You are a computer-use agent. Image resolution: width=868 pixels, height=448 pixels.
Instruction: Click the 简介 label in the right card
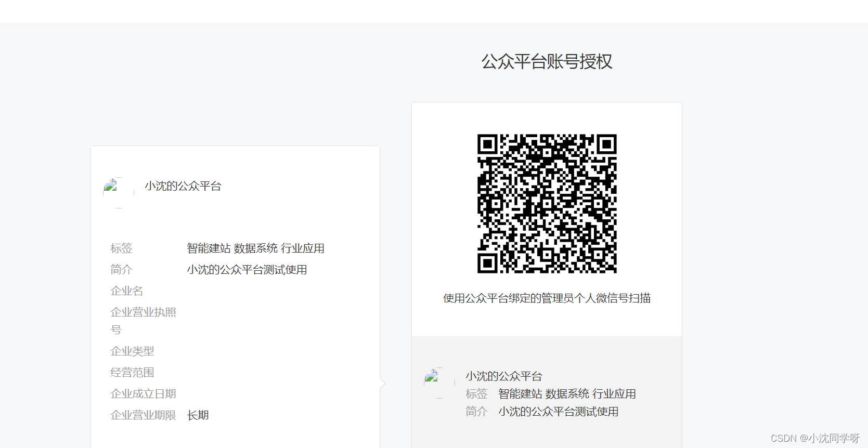click(476, 412)
